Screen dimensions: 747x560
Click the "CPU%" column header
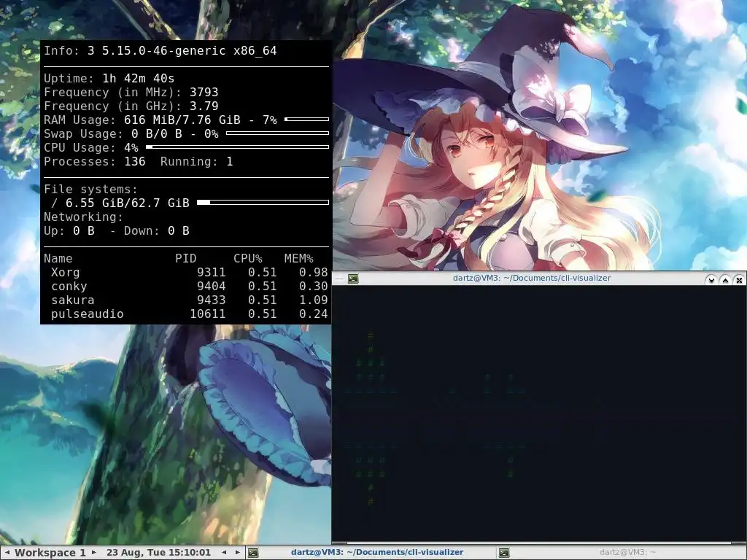tap(248, 259)
